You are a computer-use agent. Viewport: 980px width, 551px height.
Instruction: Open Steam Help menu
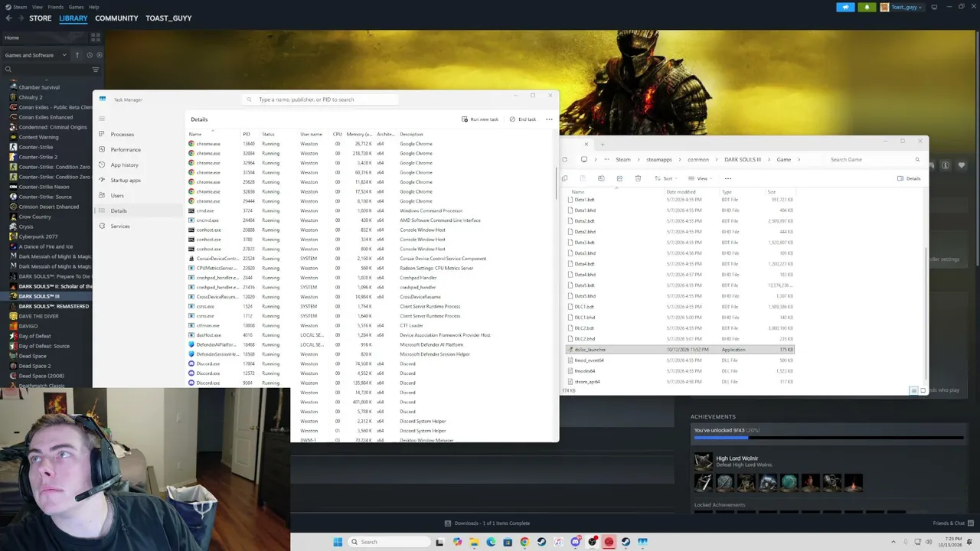[93, 7]
